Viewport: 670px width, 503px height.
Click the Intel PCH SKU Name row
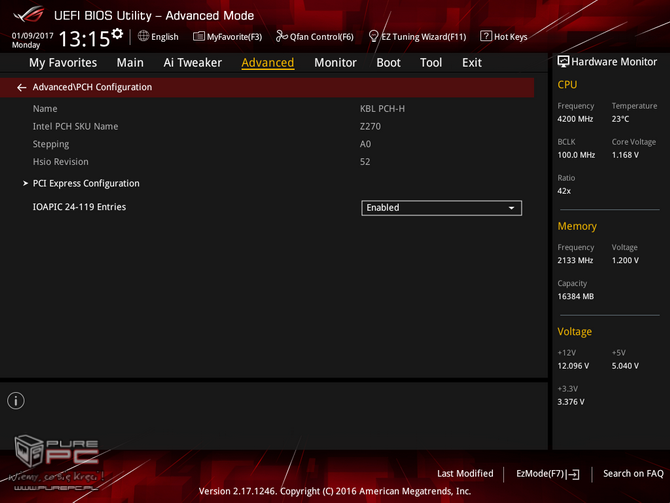coord(75,126)
